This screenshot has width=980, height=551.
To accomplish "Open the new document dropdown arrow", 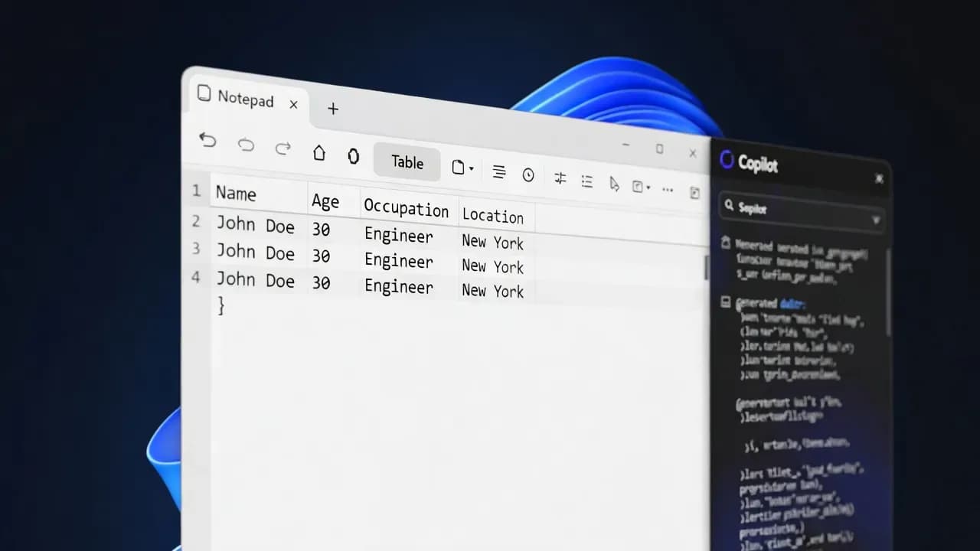I will click(x=471, y=168).
